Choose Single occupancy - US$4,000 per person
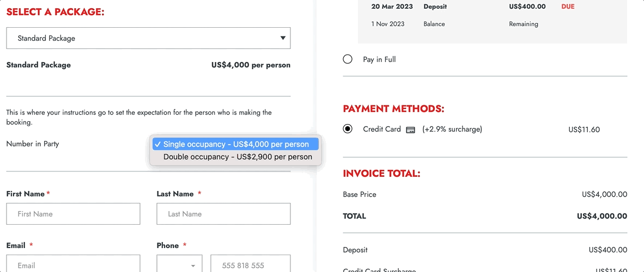 pyautogui.click(x=236, y=144)
